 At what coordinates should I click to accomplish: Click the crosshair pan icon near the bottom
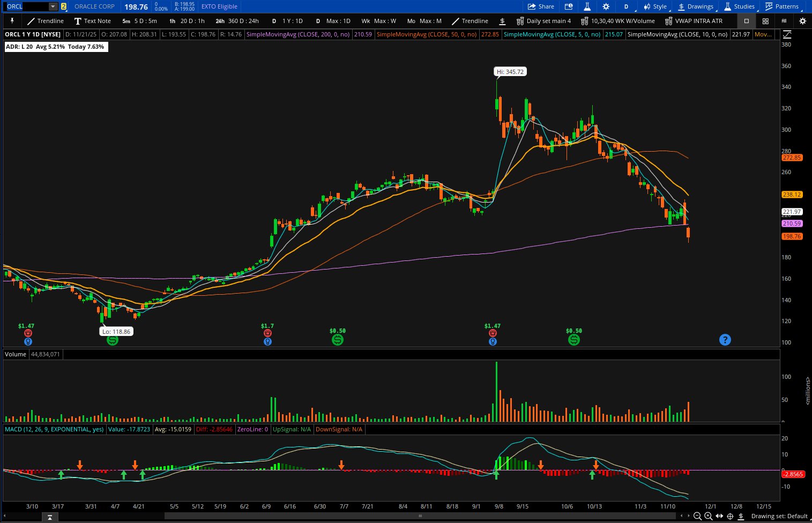point(729,516)
